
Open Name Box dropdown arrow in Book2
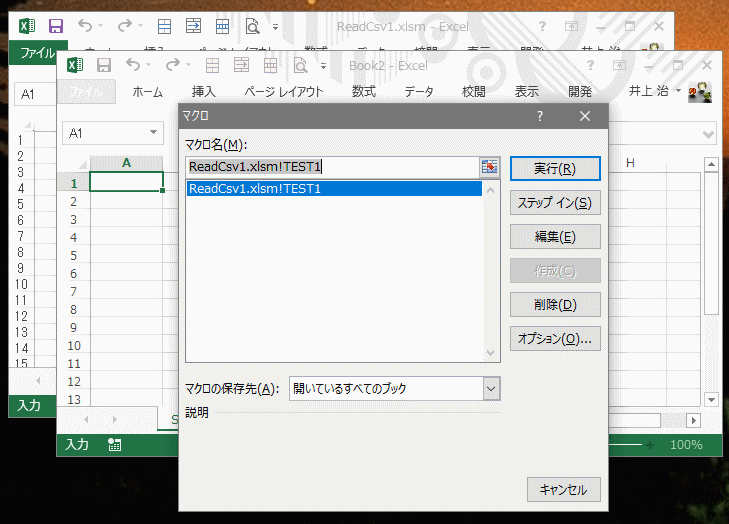point(153,133)
